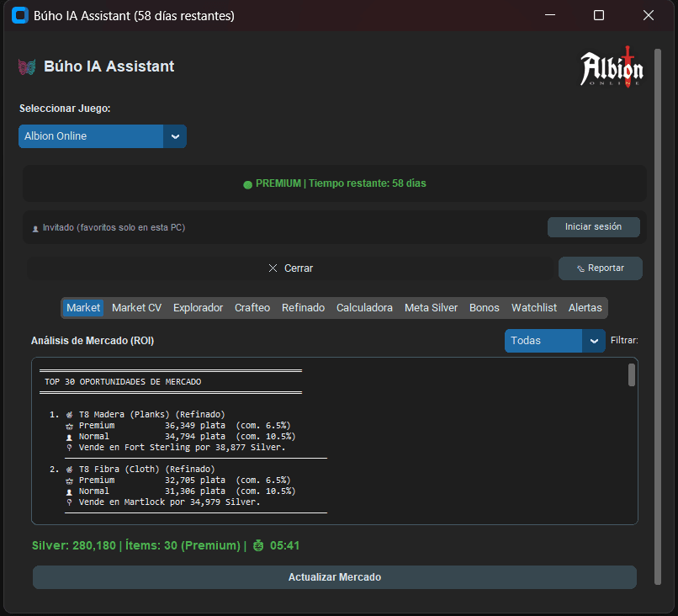The height and width of the screenshot is (616, 678).
Task: Click the app icon in the title bar
Action: coord(20,16)
